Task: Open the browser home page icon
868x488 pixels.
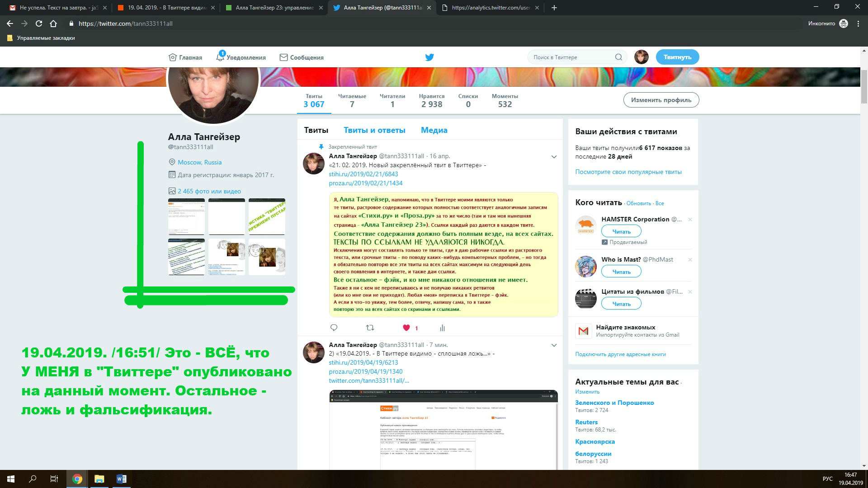Action: pos(53,23)
